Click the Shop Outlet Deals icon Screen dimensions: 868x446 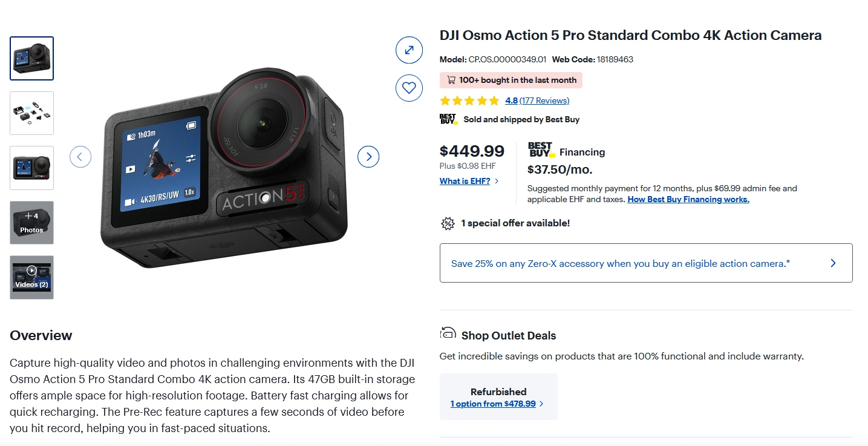tap(448, 333)
